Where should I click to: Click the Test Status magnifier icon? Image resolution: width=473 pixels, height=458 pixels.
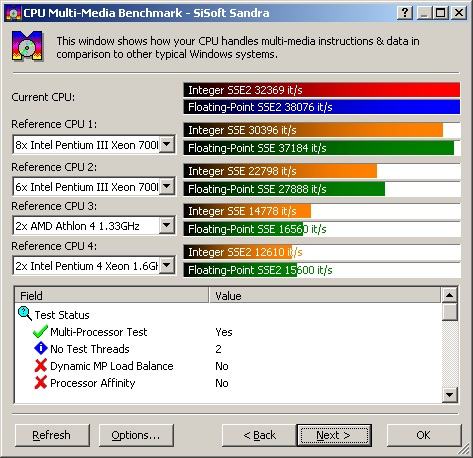click(25, 314)
